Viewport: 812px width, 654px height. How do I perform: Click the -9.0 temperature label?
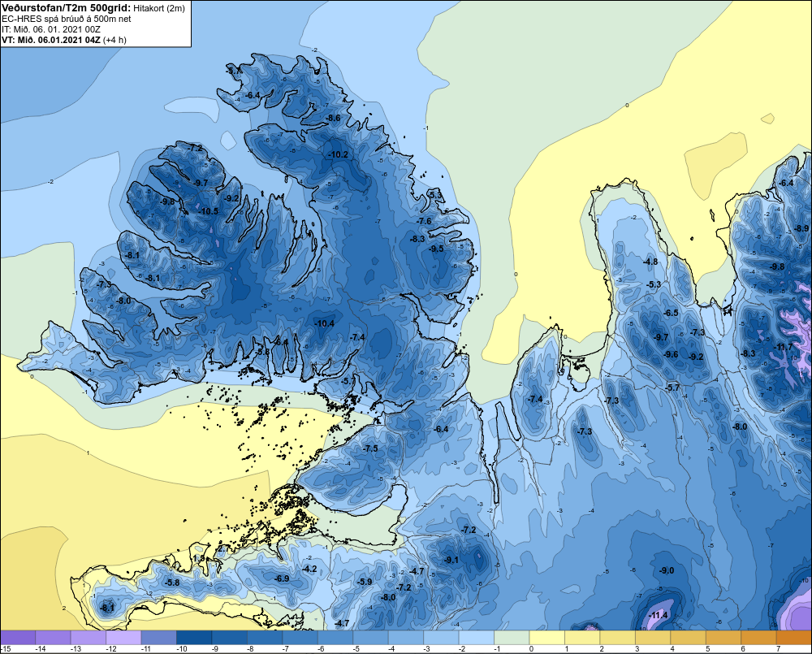coord(667,570)
